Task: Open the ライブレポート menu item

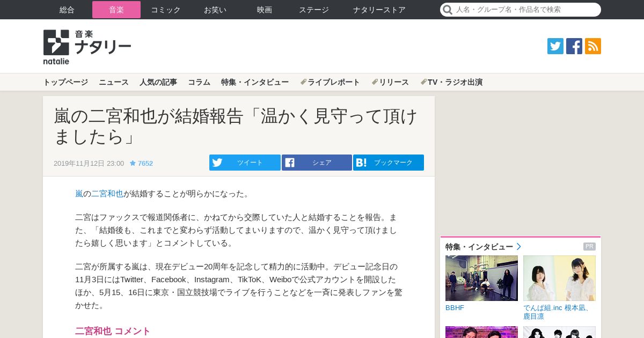Action: (x=330, y=82)
